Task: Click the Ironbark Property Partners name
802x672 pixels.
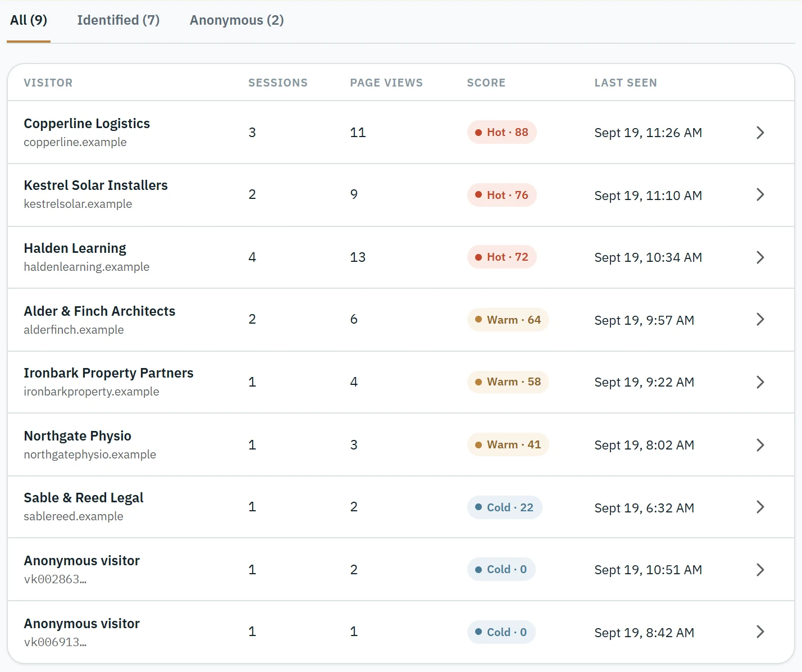Action: coord(108,373)
